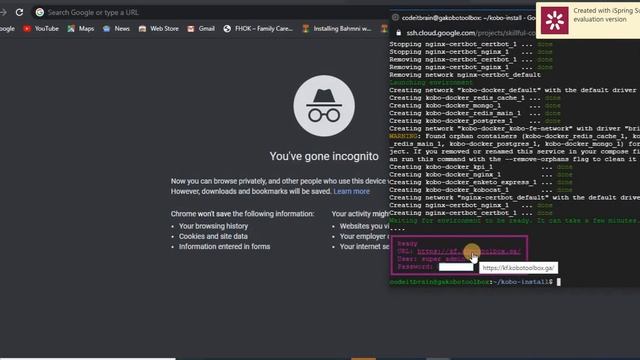The height and width of the screenshot is (360, 640).
Task: Click the You've gone incognito heading
Action: coord(324,156)
